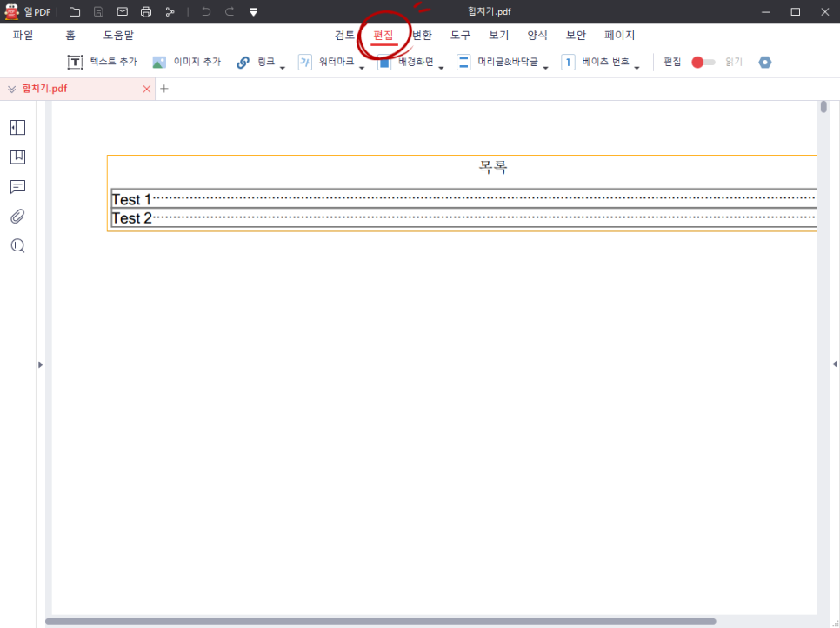Click the 알PDF application logo

pyautogui.click(x=11, y=12)
